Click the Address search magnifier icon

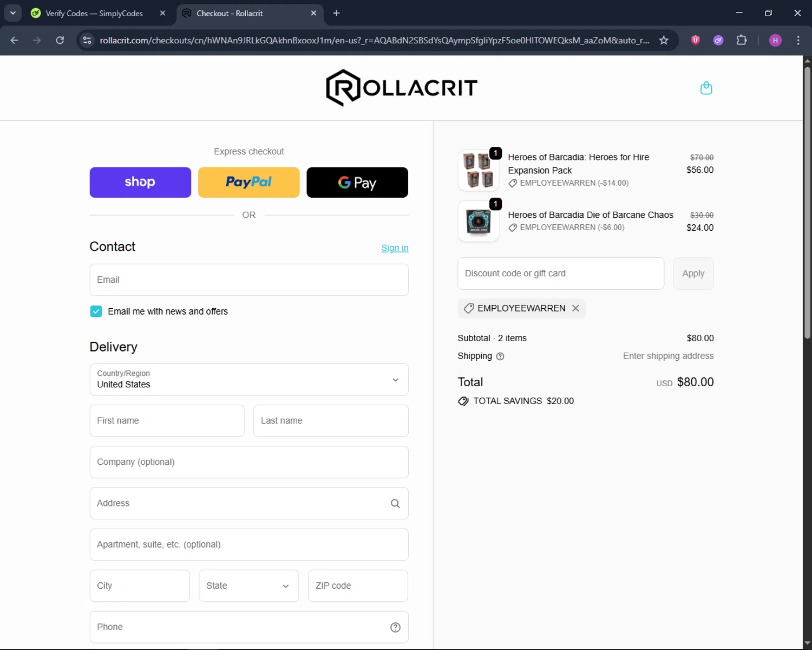click(x=395, y=504)
